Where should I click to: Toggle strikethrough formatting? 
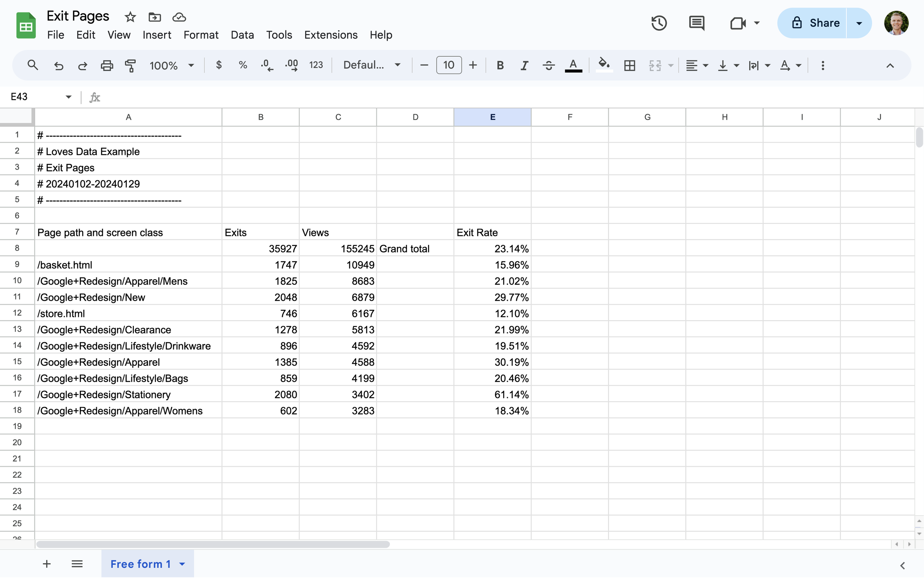tap(548, 65)
